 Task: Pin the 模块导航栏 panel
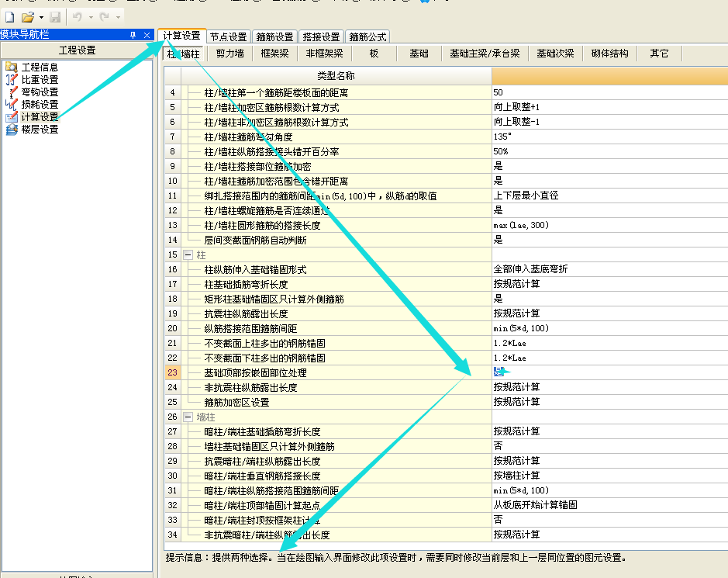[133, 35]
